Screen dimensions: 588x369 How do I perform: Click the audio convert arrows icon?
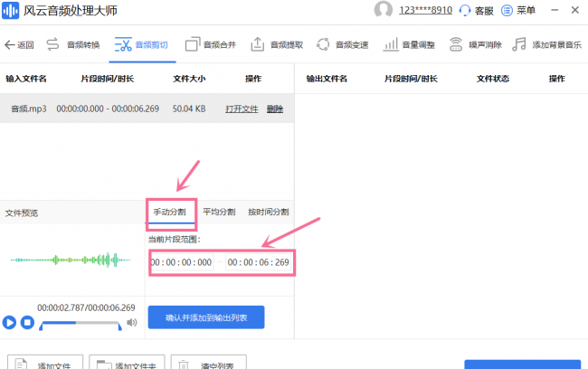52,44
